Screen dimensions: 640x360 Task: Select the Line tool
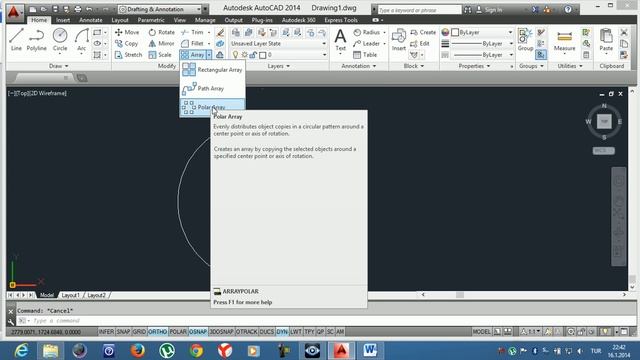click(16, 40)
